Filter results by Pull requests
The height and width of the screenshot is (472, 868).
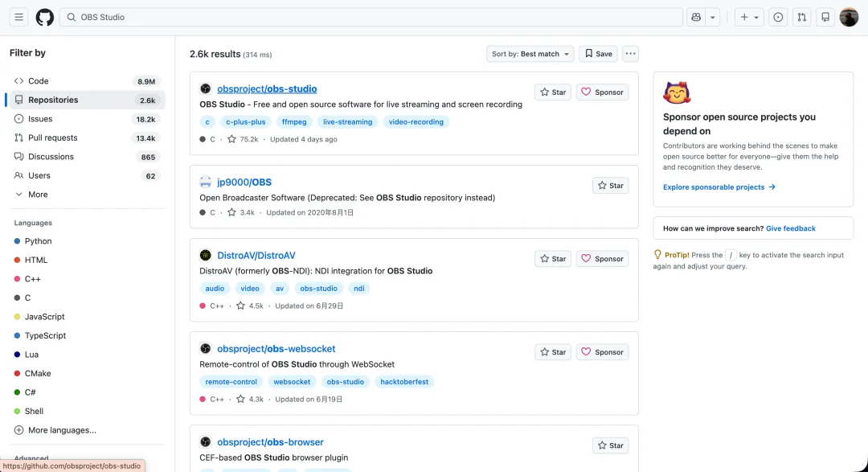[87, 137]
